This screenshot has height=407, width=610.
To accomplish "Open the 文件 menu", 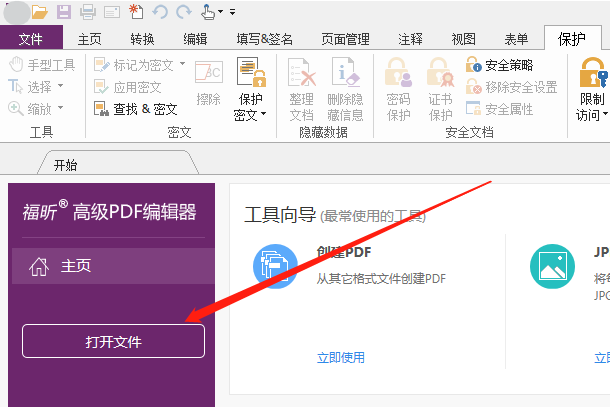I will tap(31, 38).
